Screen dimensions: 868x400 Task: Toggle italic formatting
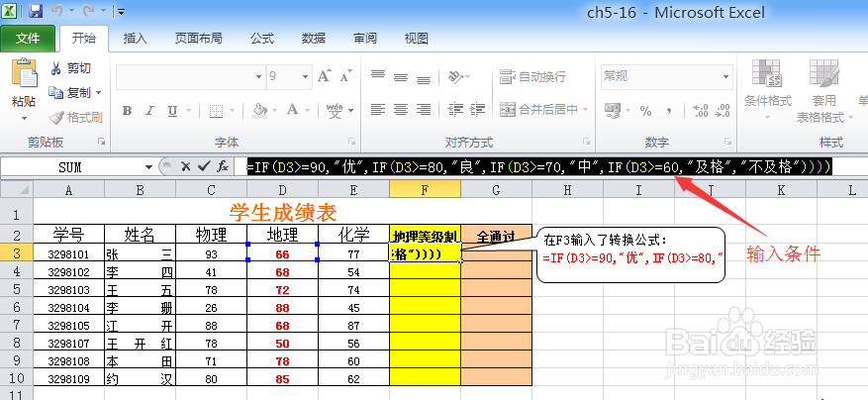[x=148, y=110]
